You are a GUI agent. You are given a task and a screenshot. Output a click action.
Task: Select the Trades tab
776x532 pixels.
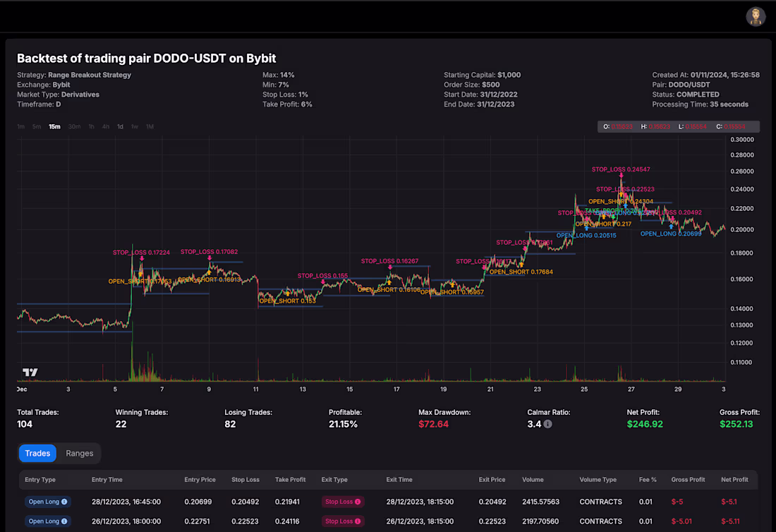(37, 453)
